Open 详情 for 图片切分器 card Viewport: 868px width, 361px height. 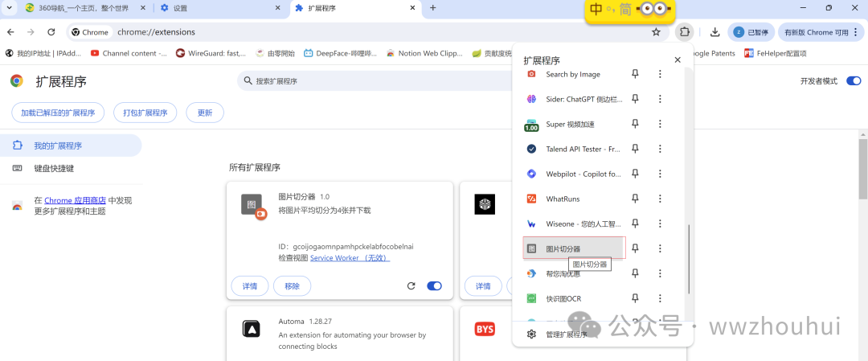250,286
